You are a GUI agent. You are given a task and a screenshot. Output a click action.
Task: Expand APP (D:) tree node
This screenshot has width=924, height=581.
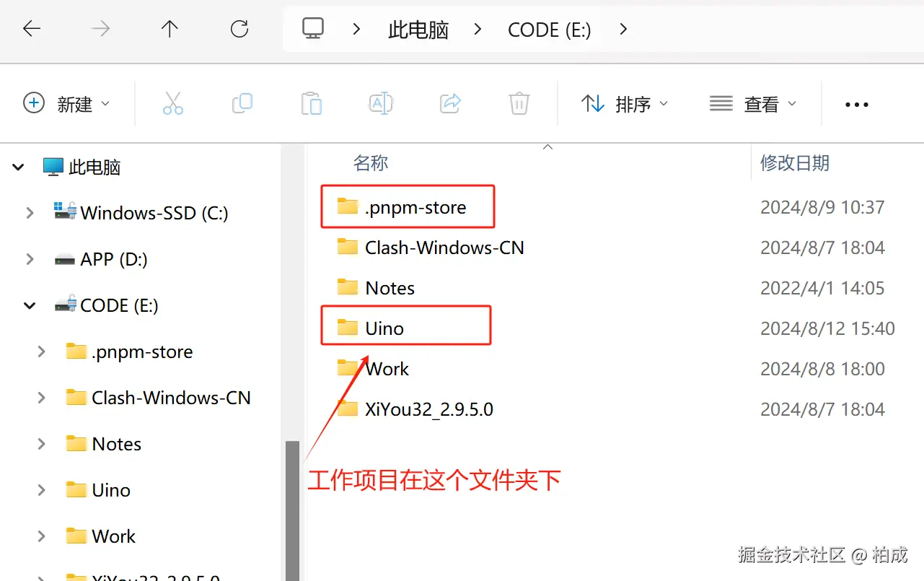(30, 259)
